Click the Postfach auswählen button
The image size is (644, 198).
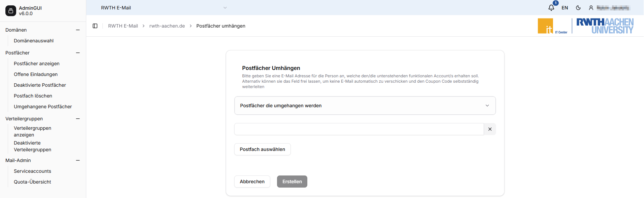tap(262, 149)
